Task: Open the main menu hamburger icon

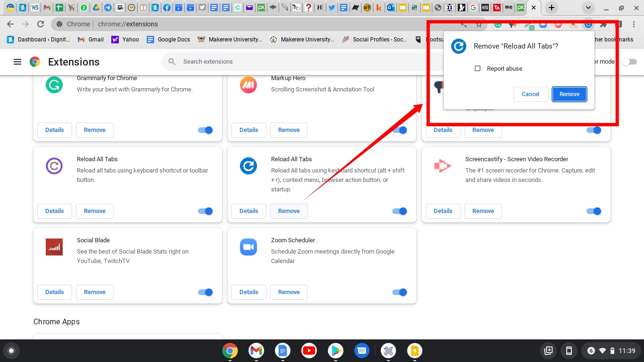Action: [17, 62]
